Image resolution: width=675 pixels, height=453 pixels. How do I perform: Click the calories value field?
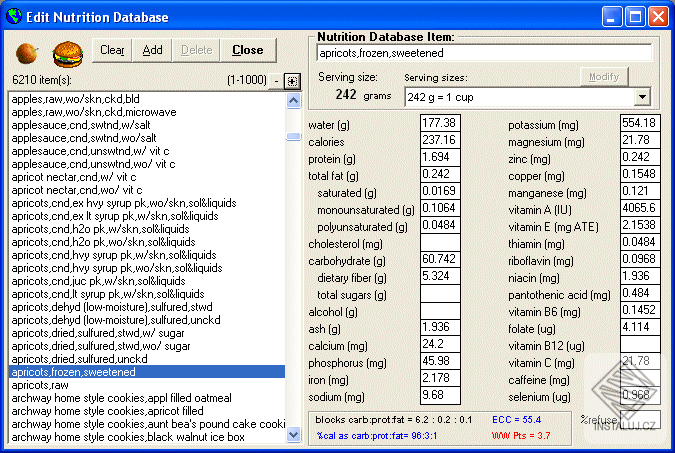[439, 141]
